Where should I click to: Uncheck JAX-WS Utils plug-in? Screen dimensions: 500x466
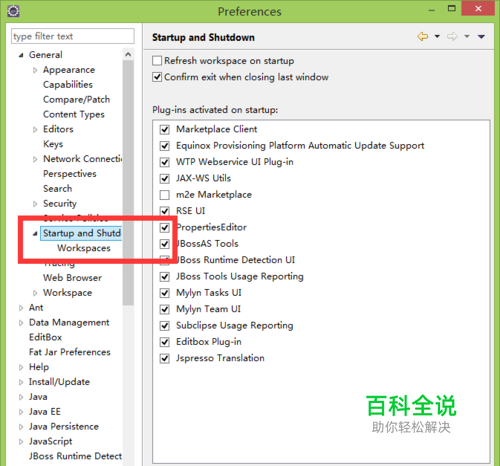pos(165,178)
